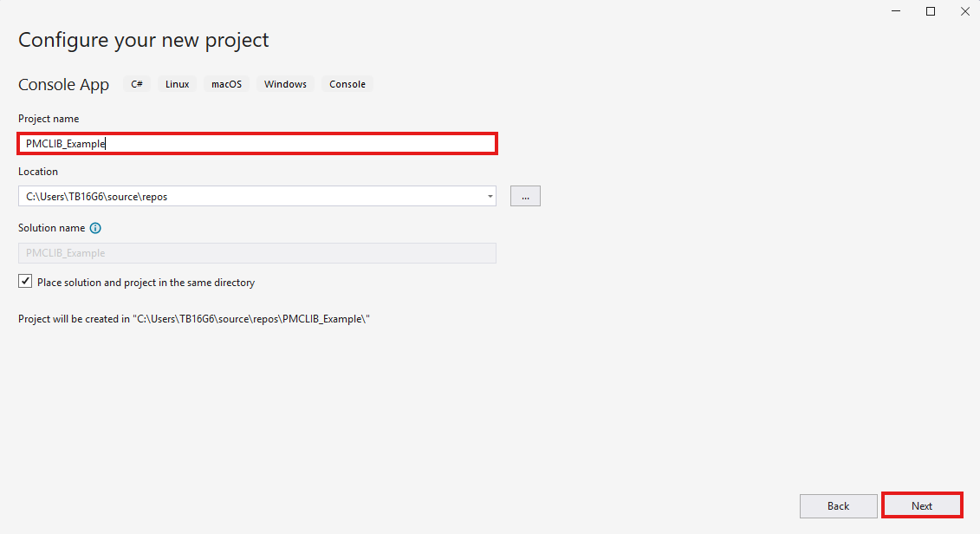This screenshot has height=534, width=980.
Task: Open the Location browse (...) button
Action: point(525,197)
